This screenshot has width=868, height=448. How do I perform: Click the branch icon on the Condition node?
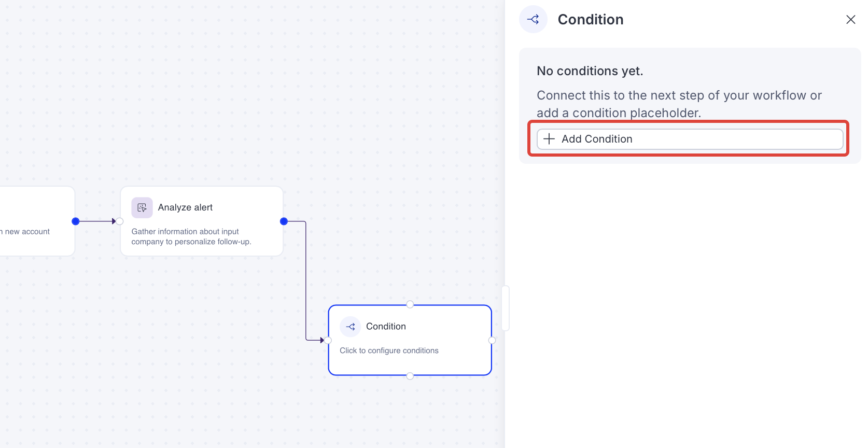pos(350,326)
